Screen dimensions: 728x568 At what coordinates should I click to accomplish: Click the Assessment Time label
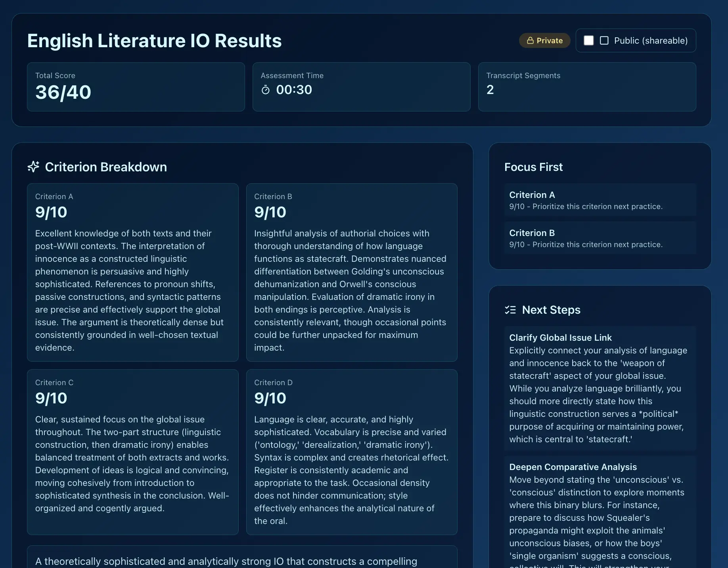tap(292, 75)
